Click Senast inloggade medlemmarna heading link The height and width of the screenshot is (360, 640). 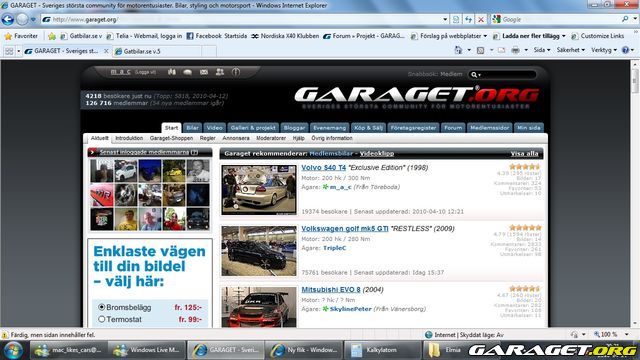click(x=144, y=152)
